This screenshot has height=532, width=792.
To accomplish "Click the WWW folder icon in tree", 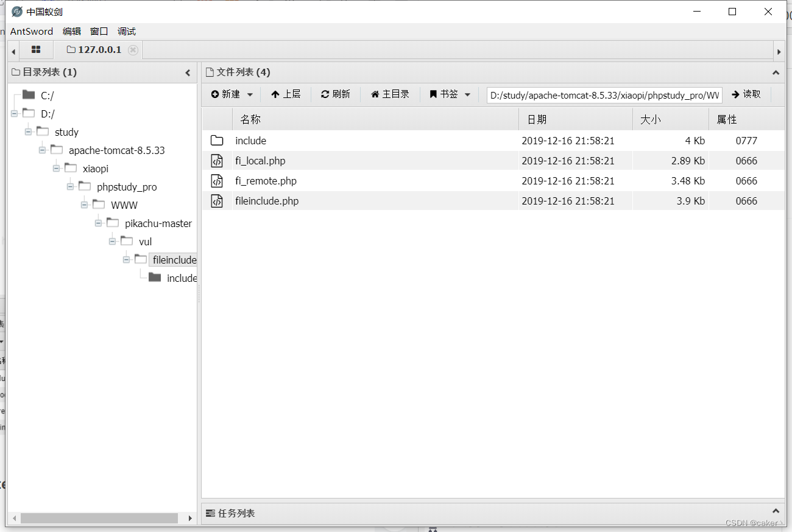I will tap(99, 205).
